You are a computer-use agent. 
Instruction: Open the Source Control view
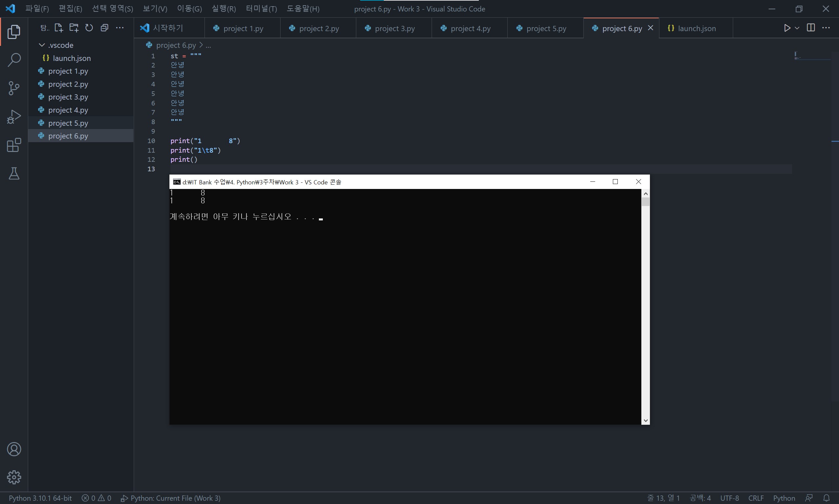[14, 88]
